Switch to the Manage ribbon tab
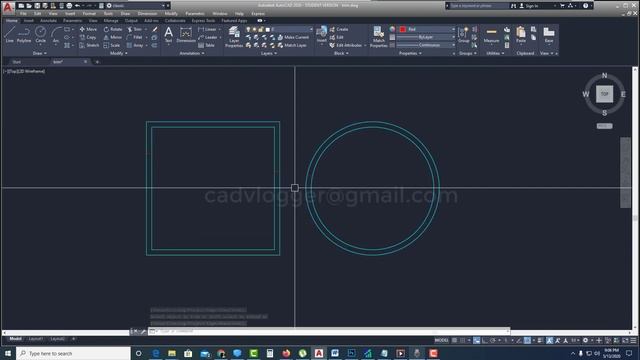Viewport: 640px width, 360px height. [111, 20]
